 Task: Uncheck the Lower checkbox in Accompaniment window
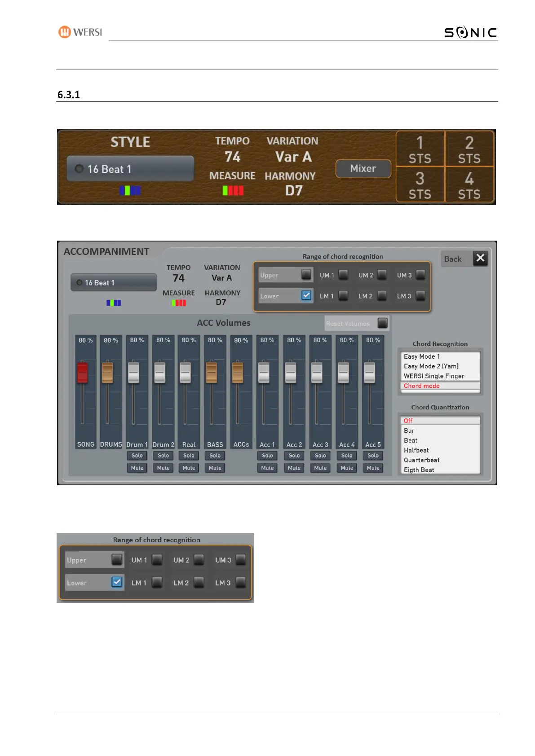[306, 295]
